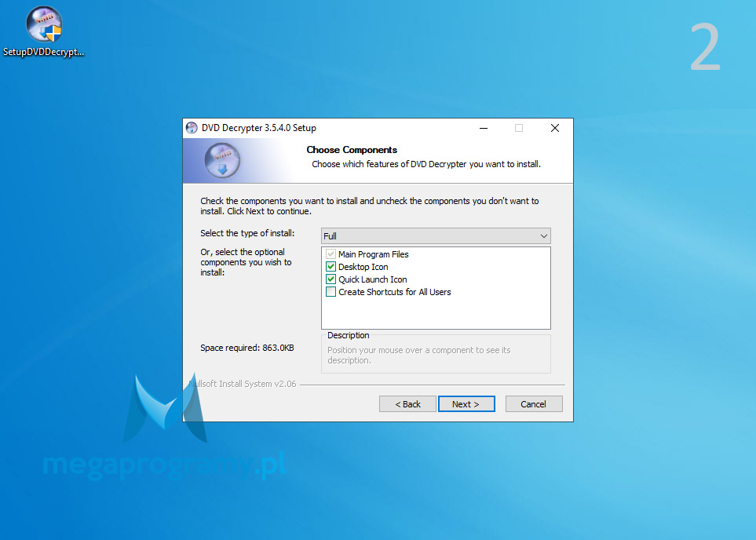The image size is (756, 540).
Task: Cancel the DVD Decrypter setup
Action: coord(534,404)
